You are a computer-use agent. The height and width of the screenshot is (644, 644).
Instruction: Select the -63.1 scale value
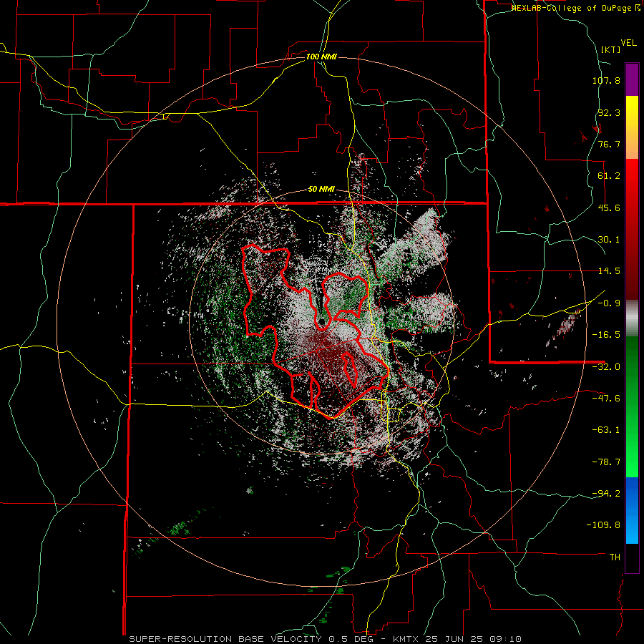[606, 430]
